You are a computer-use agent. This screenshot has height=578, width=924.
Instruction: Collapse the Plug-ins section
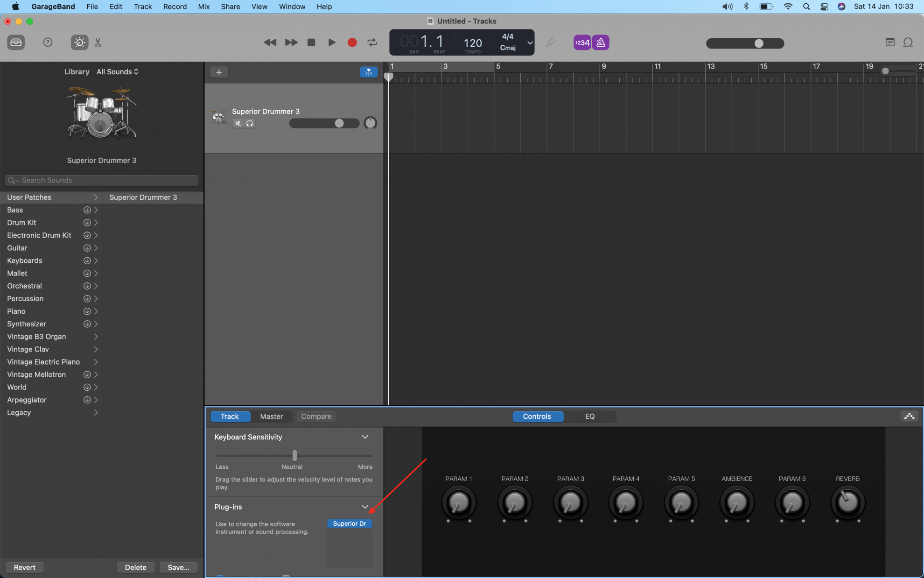click(365, 507)
